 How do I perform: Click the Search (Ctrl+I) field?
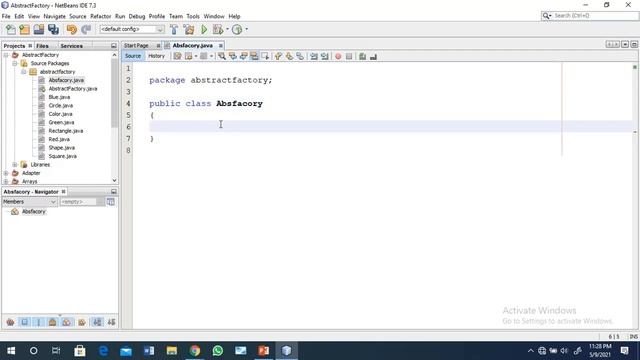590,16
